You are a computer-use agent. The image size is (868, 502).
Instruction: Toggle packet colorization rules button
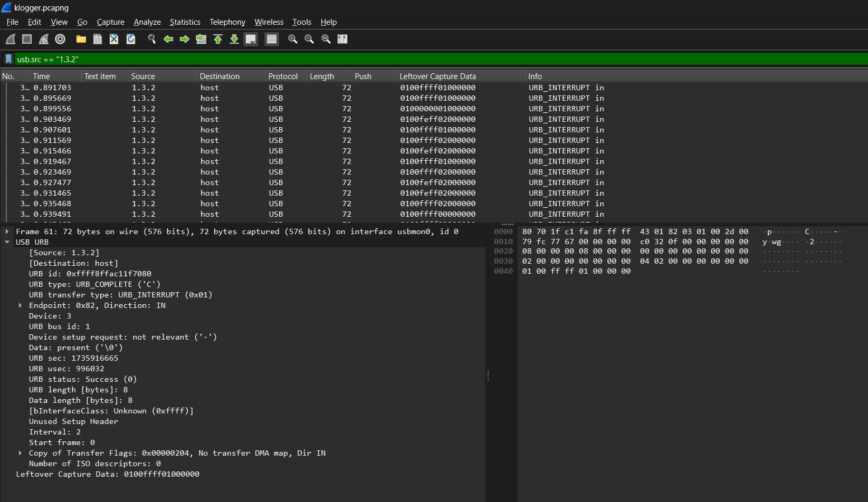tap(272, 39)
